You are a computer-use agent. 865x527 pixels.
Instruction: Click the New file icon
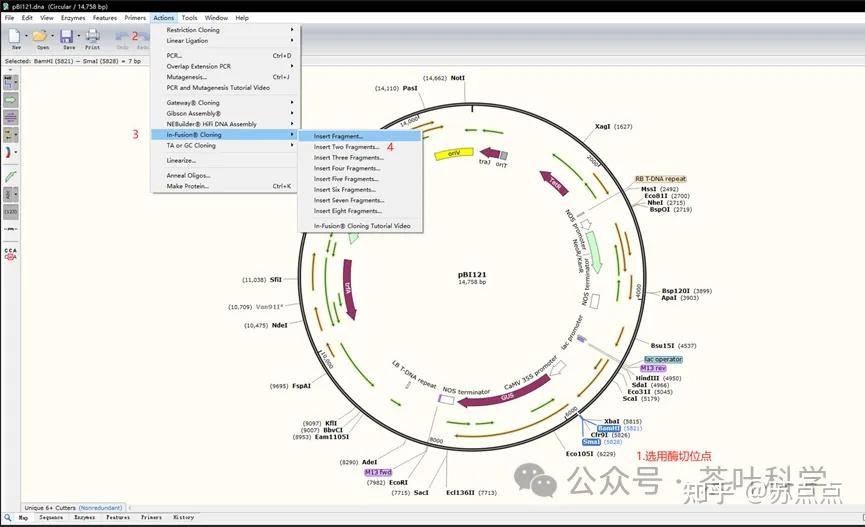[14, 36]
